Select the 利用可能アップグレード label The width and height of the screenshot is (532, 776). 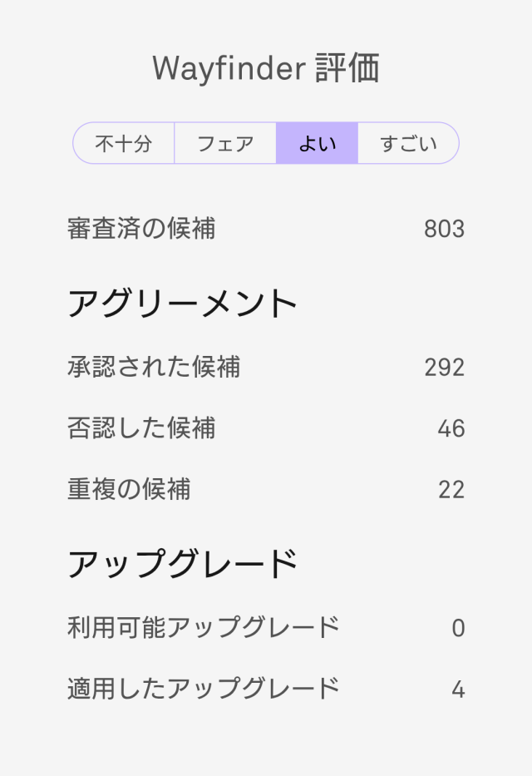[x=204, y=627]
